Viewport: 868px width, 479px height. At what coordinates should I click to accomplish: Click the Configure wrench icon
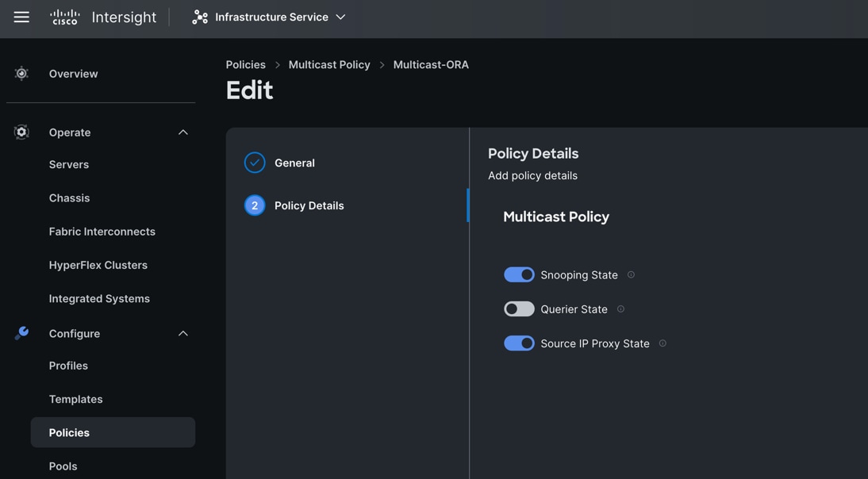(x=21, y=334)
